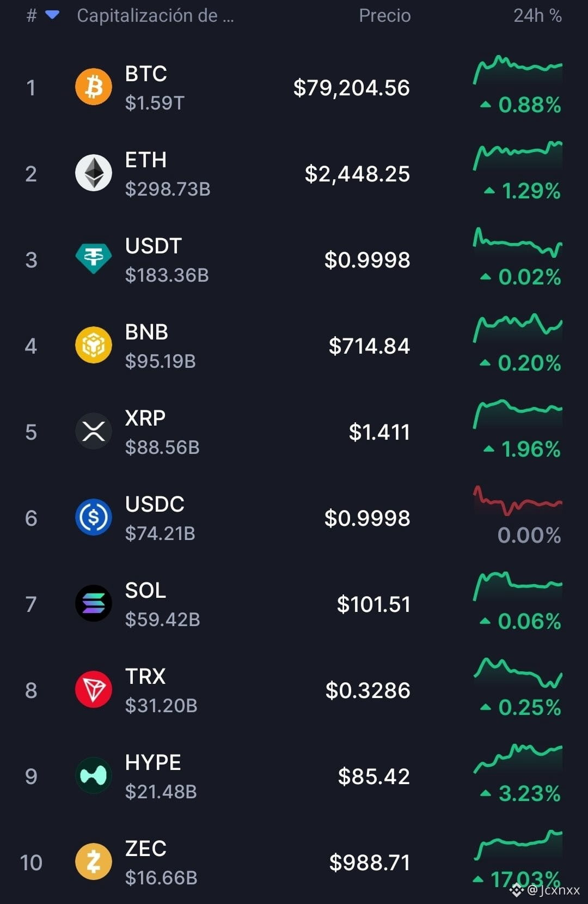Sort list by 24h % column
The image size is (588, 904).
point(537,15)
